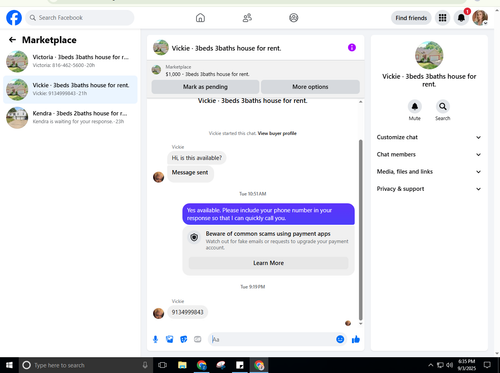Choose a GIF icon in composer
500x373 pixels.
coord(198,339)
